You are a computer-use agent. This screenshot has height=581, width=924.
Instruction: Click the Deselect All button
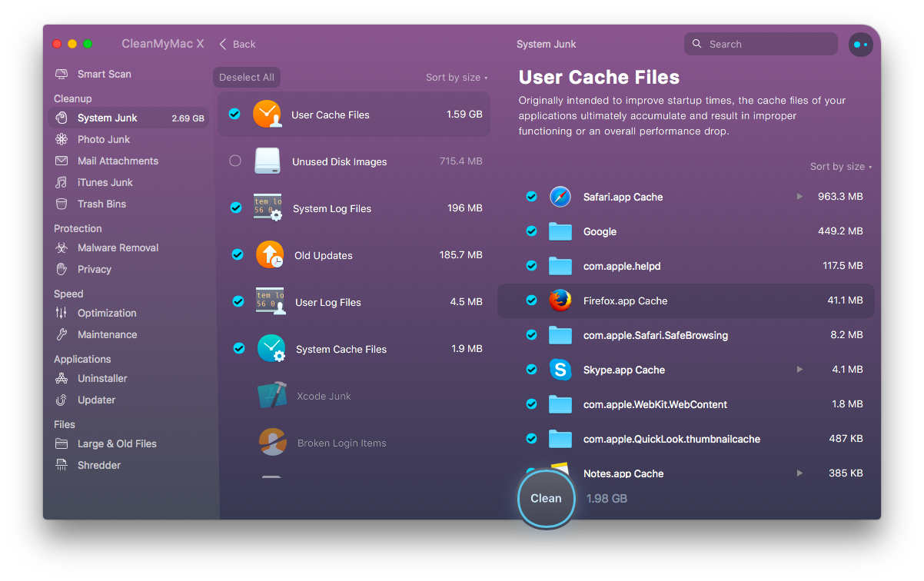pyautogui.click(x=247, y=78)
